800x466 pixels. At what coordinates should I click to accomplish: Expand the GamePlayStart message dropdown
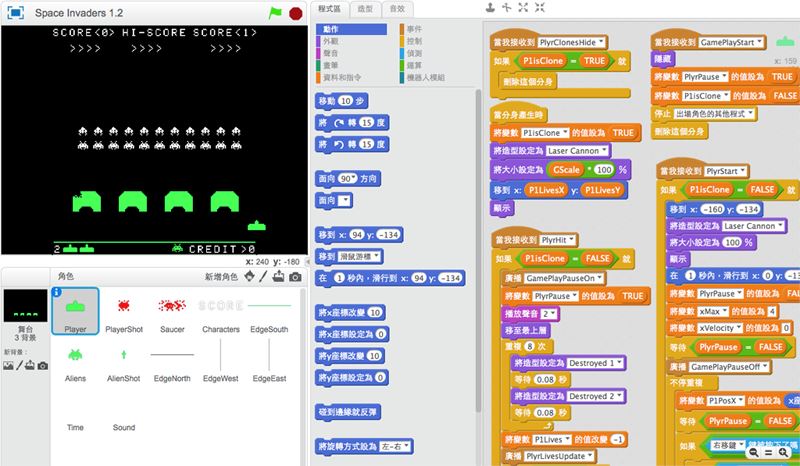(762, 43)
